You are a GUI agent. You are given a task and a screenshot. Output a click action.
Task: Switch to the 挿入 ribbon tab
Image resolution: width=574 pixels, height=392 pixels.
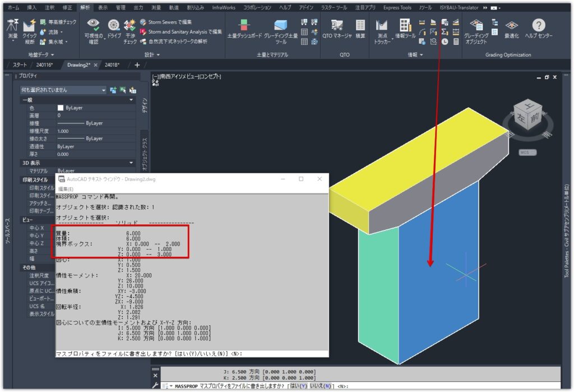pyautogui.click(x=32, y=7)
